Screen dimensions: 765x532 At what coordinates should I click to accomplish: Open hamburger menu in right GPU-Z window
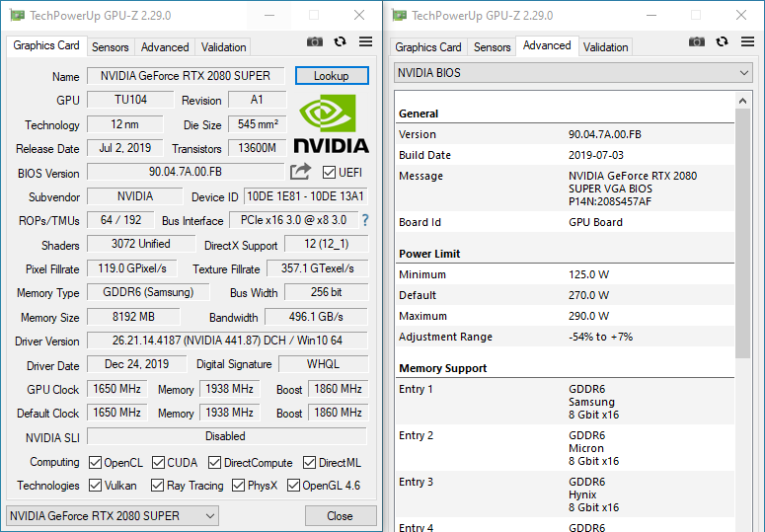click(747, 41)
